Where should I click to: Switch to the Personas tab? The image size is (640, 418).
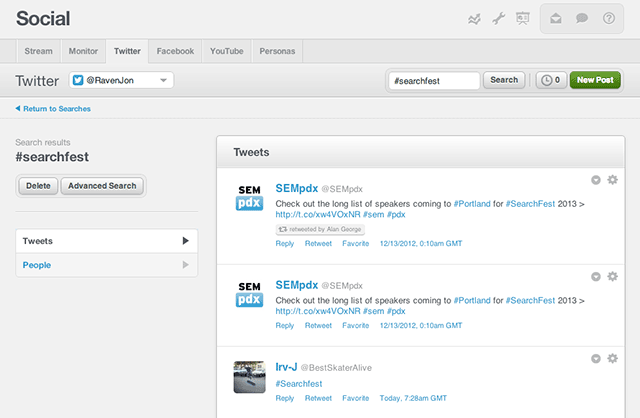pyautogui.click(x=277, y=51)
